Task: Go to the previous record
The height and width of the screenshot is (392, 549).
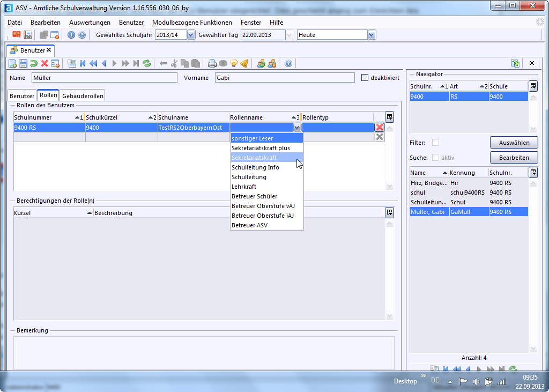Action: pos(104,63)
